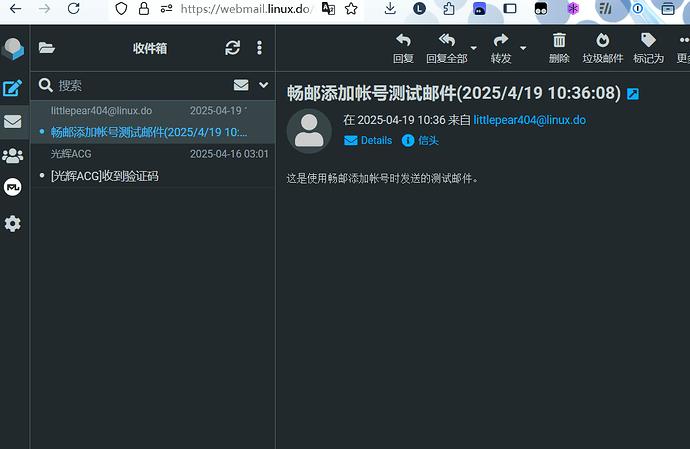Refresh mailbox with circular arrows icon
Viewport: 690px width, 449px height.
pos(232,48)
